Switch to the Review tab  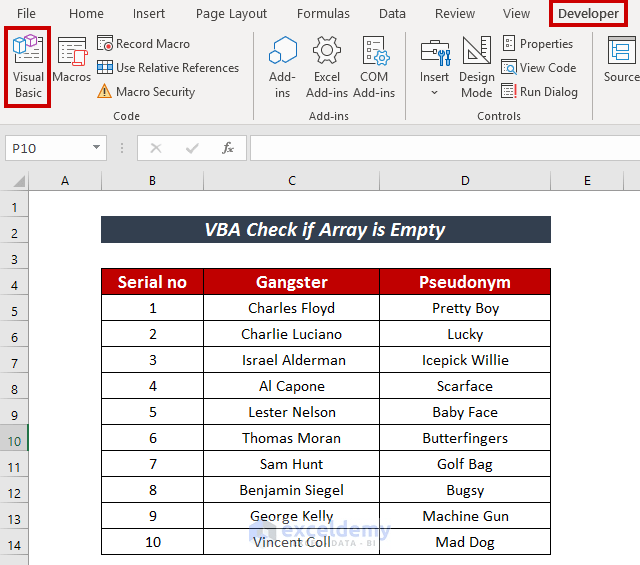[x=455, y=13]
